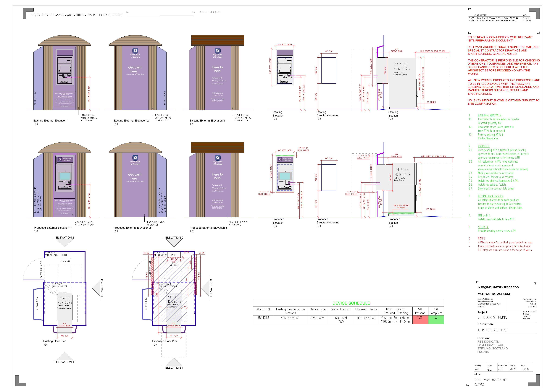Select the Elevation 1 arrow below Existing Floor Plan
Screen dimensions: 555x392
(65, 356)
